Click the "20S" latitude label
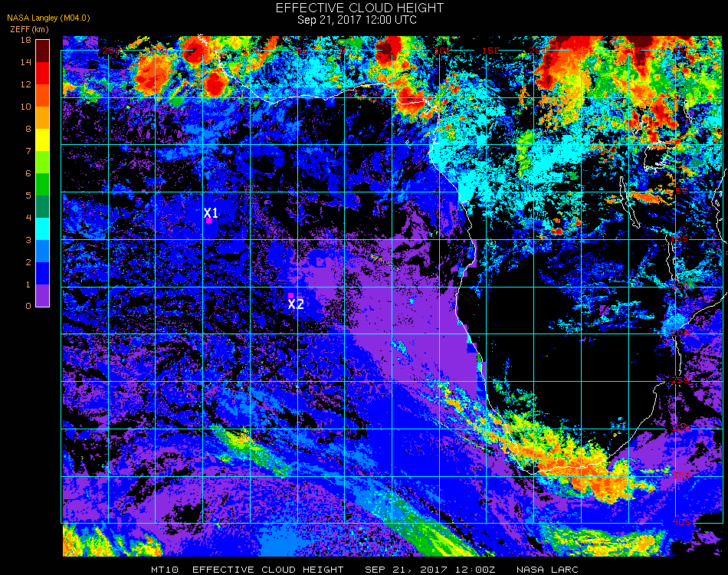728x575 pixels. point(680,333)
